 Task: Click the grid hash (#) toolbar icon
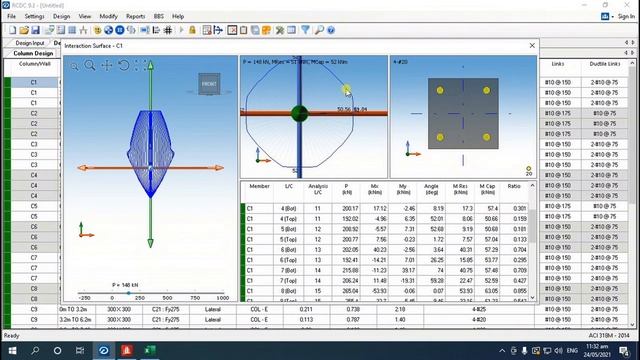tap(168, 30)
